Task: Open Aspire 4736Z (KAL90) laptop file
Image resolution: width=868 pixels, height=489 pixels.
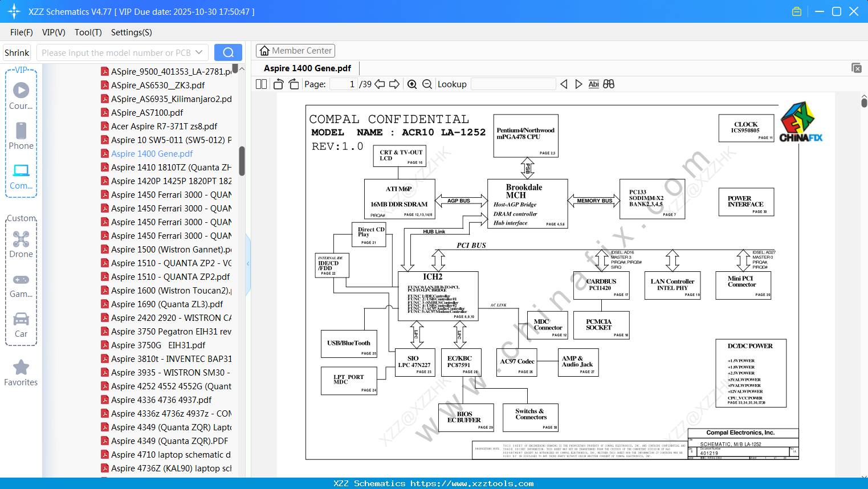Action: point(166,468)
